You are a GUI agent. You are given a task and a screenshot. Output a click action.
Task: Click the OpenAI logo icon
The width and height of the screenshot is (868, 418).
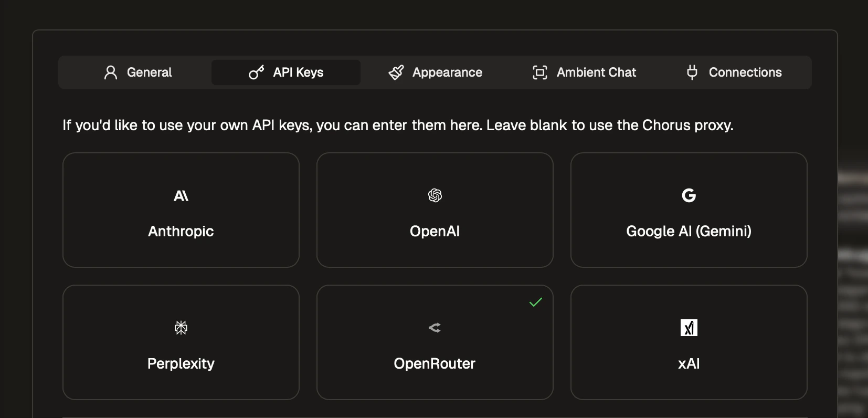pyautogui.click(x=435, y=195)
